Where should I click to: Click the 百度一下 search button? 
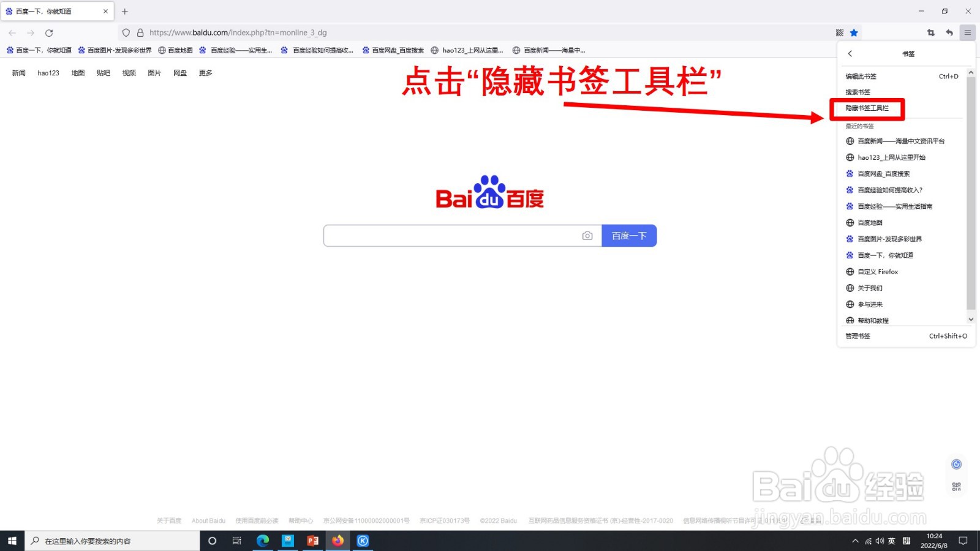[x=629, y=236]
